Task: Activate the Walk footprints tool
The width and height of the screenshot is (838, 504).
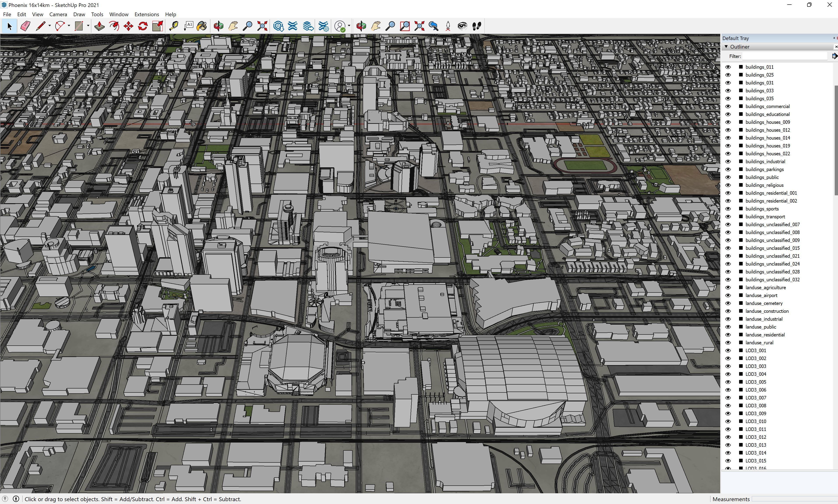Action: [x=477, y=26]
